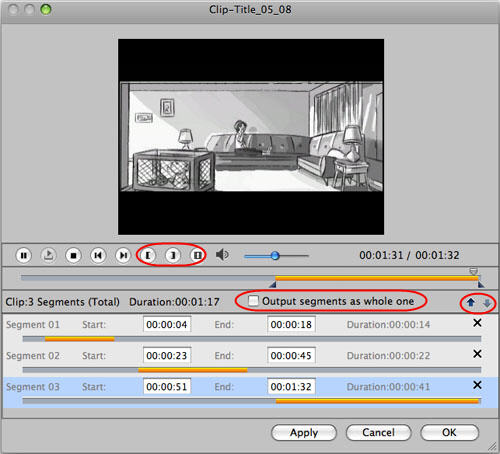This screenshot has width=500, height=454.
Task: Move selected segment down with arrow
Action: [487, 303]
